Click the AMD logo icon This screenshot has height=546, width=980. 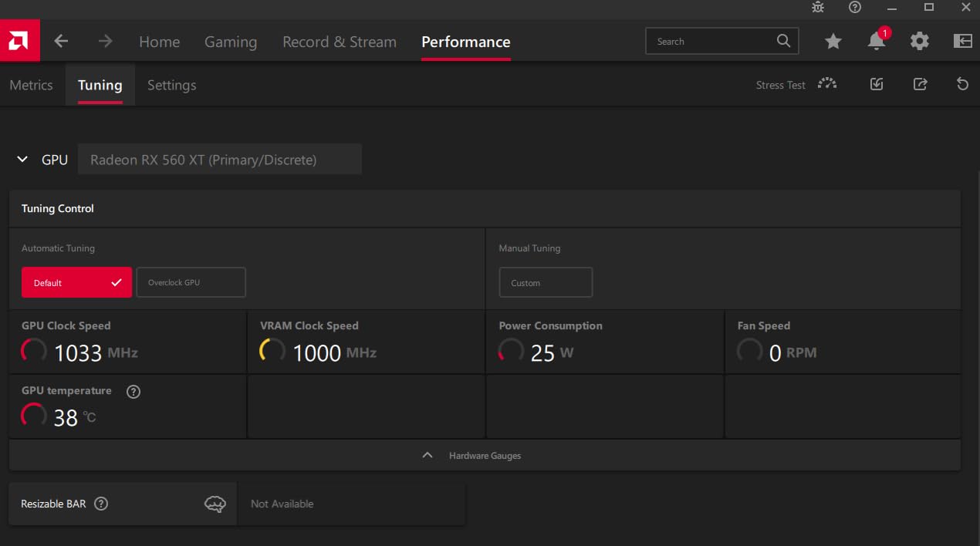click(19, 41)
